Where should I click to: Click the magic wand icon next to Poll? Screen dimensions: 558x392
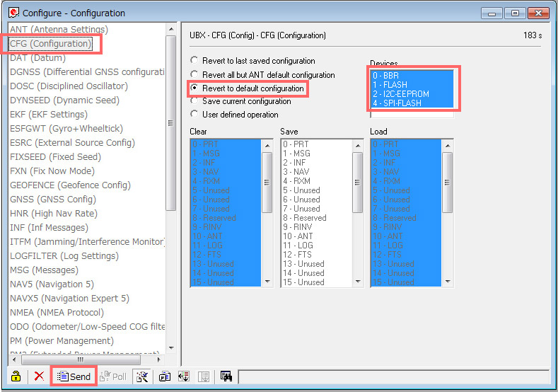click(142, 376)
